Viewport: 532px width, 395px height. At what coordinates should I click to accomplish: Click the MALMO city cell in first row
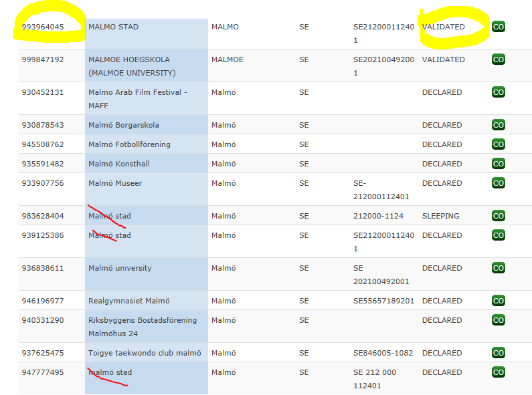click(225, 27)
